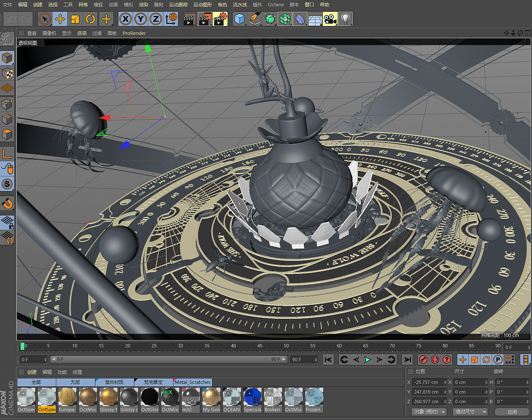Open the blue bend deformer icon

tap(300, 19)
